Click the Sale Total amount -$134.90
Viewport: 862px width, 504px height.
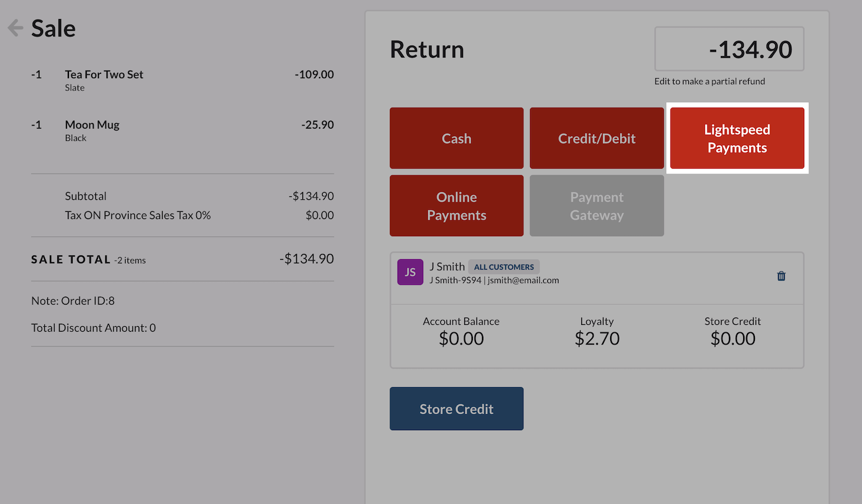point(306,259)
